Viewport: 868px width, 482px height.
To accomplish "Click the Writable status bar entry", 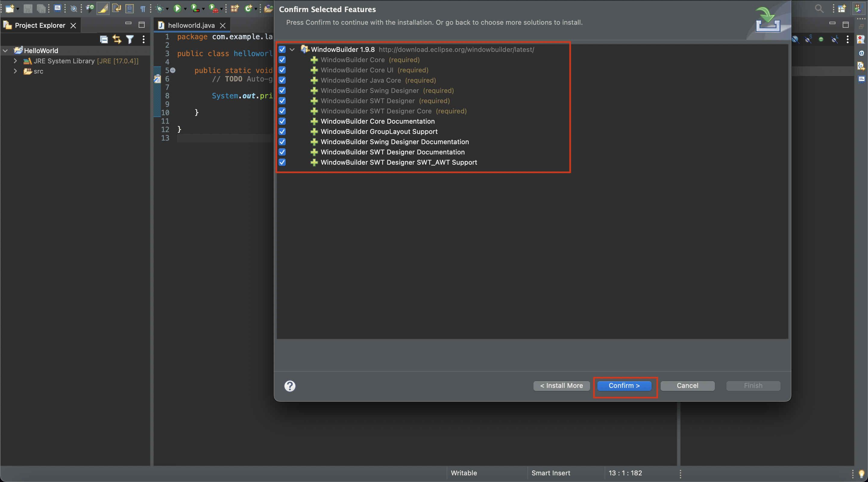I will point(464,473).
